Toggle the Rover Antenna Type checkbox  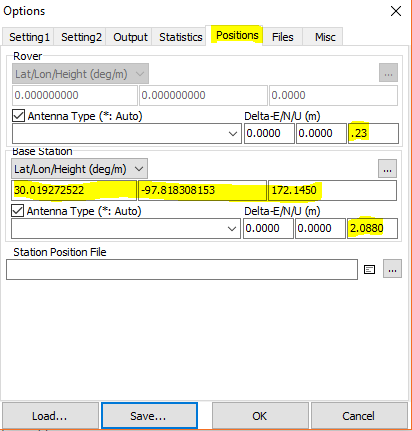click(18, 116)
